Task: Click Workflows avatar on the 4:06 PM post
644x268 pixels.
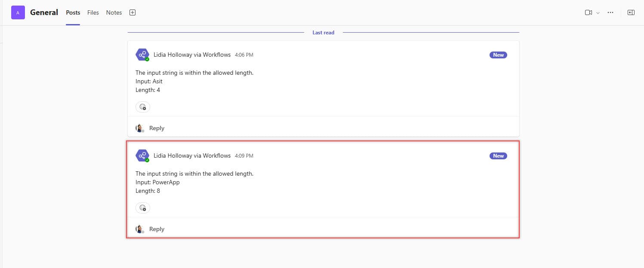Action: (142, 55)
